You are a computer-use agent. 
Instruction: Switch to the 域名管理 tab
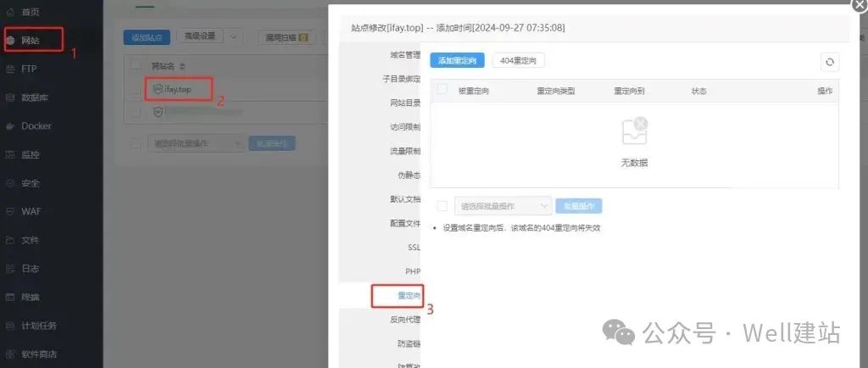[404, 55]
